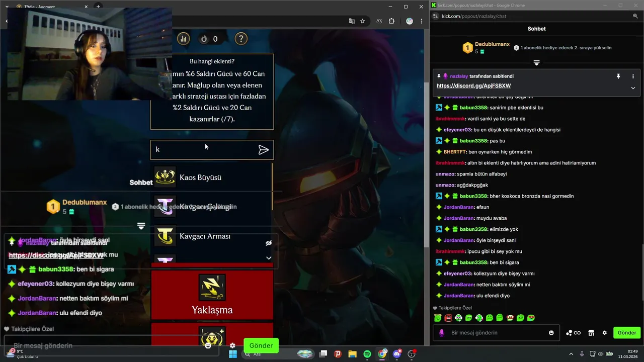Open the Kick chat shop icon

[591, 333]
